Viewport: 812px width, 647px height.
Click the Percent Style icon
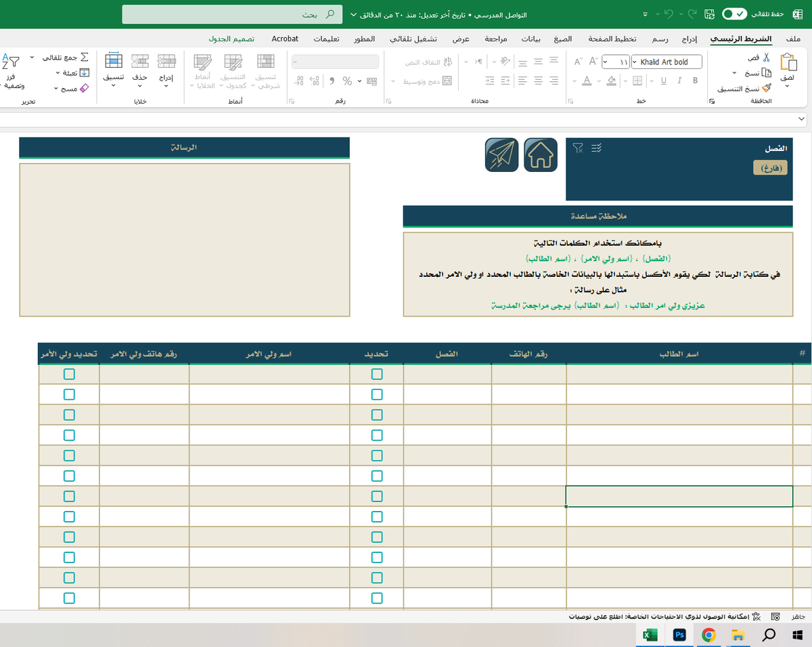pos(347,81)
